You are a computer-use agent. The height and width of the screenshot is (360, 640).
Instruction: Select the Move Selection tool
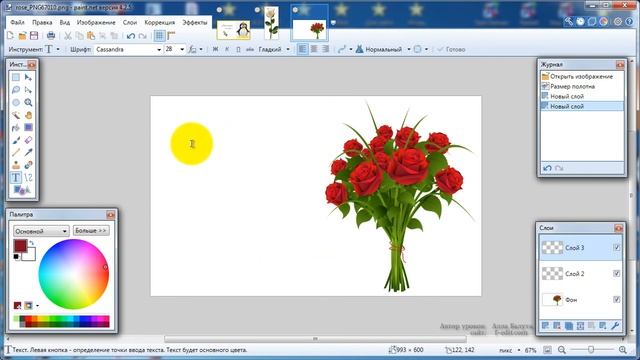[28, 90]
